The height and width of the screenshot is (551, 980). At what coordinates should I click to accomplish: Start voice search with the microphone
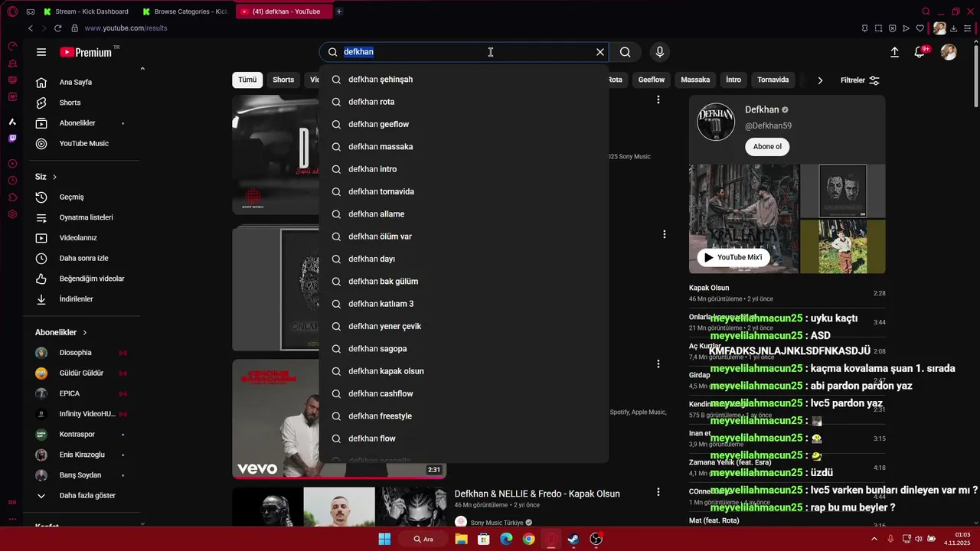660,52
